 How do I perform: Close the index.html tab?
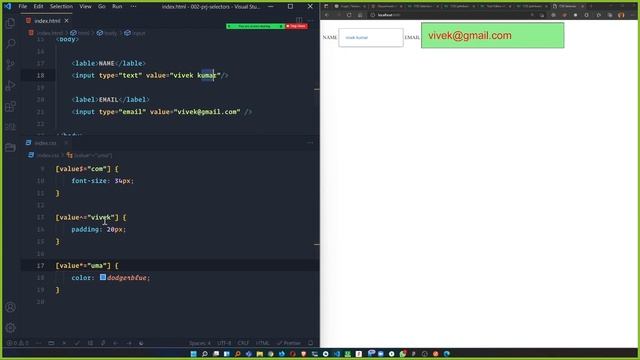pyautogui.click(x=67, y=20)
